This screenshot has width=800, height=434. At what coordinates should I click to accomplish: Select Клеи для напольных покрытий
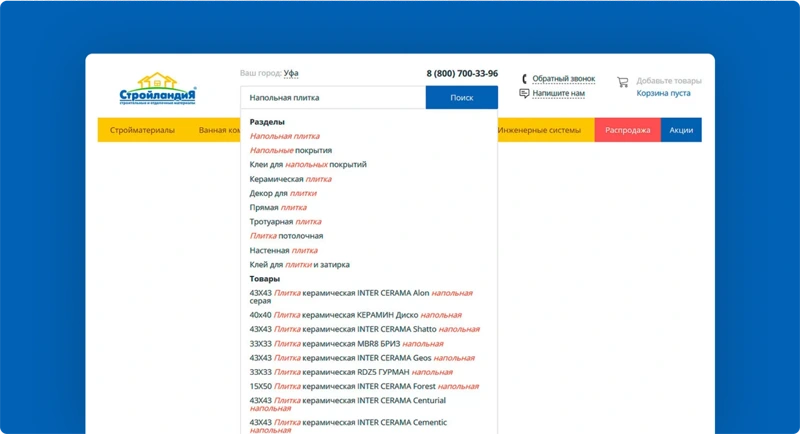coord(308,165)
